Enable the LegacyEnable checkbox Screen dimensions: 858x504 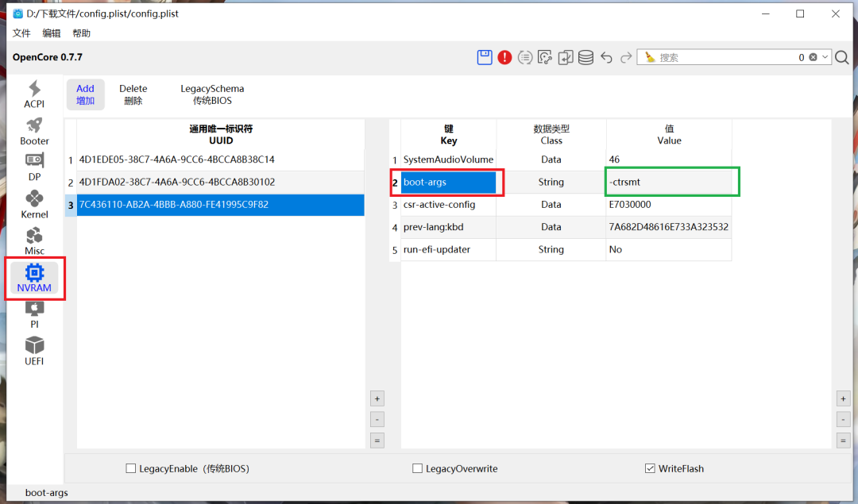(x=131, y=469)
